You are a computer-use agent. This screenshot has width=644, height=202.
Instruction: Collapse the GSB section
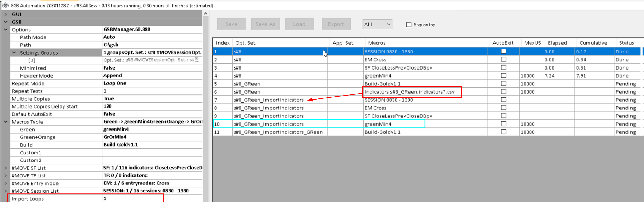5,22
